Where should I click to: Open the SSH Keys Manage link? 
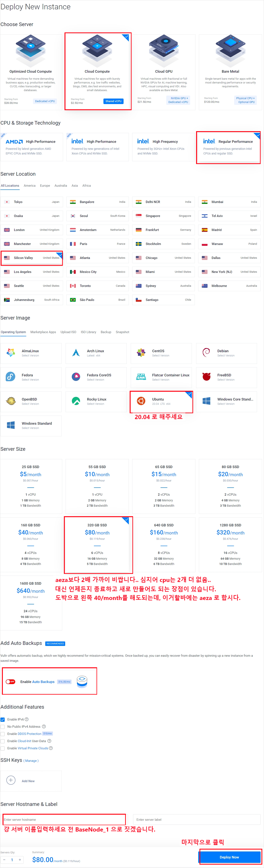coord(31,761)
